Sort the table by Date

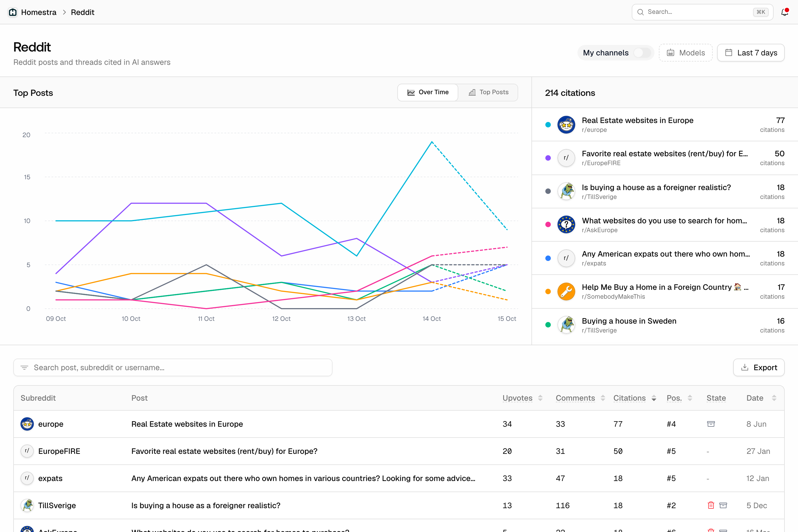pos(761,398)
